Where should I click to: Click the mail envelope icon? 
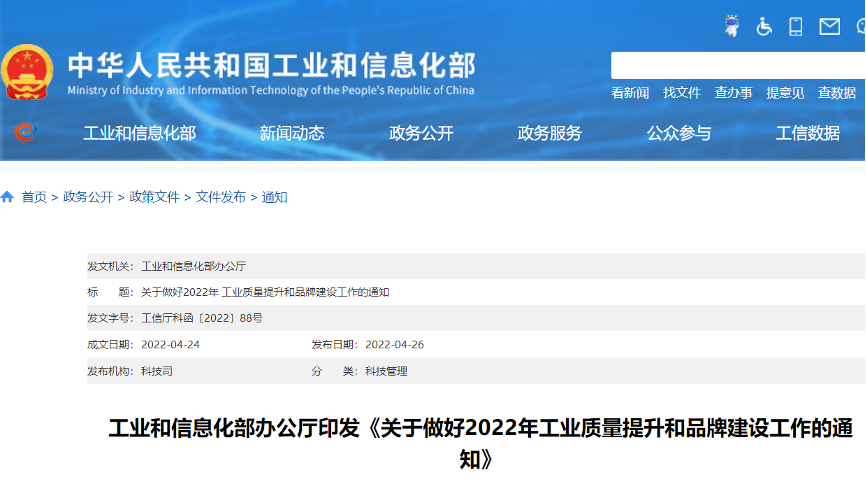pos(830,26)
